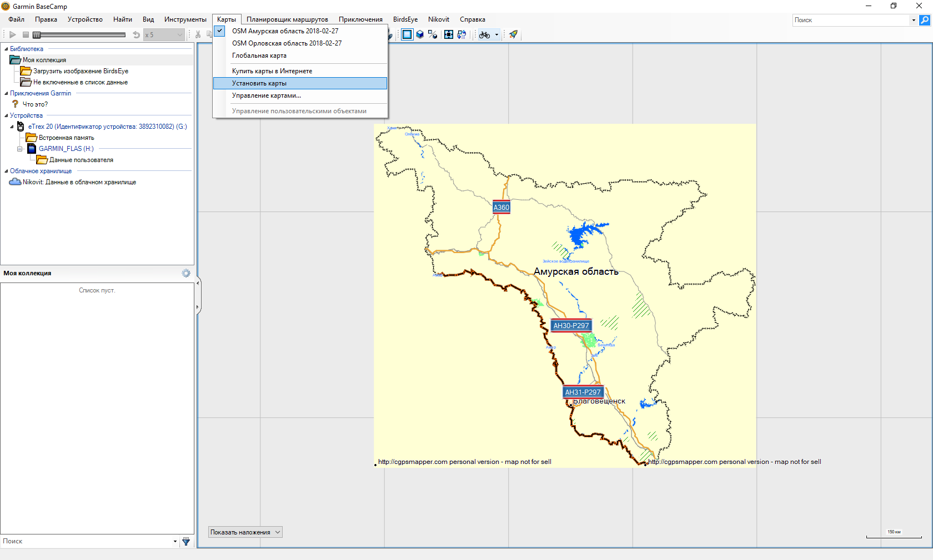This screenshot has width=933, height=560.
Task: Open the Инструменты menu
Action: tap(185, 19)
